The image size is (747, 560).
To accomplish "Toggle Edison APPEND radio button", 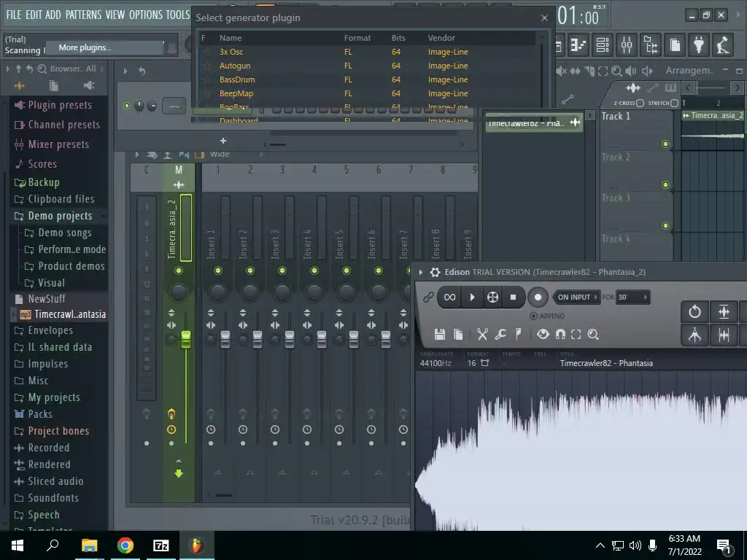I will click(533, 316).
